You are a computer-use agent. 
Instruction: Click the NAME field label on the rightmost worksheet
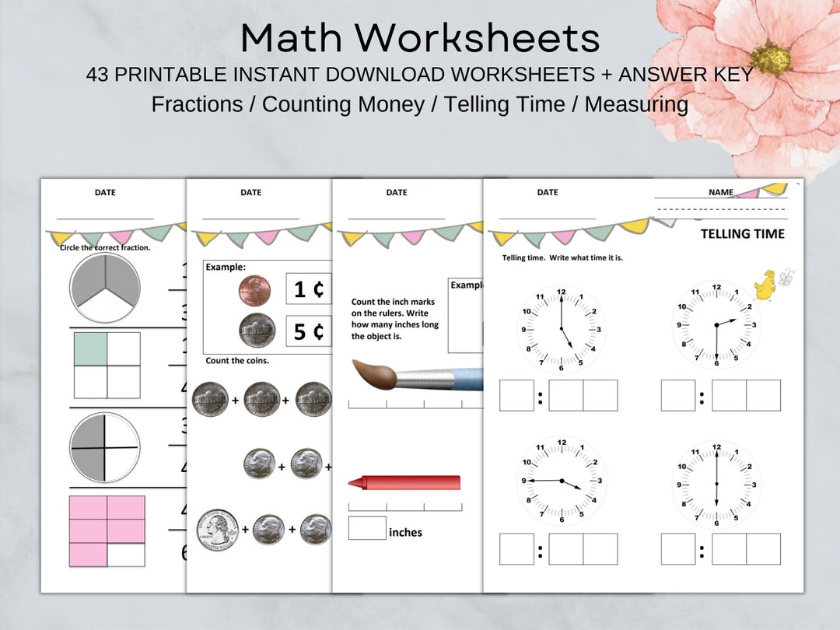(720, 192)
